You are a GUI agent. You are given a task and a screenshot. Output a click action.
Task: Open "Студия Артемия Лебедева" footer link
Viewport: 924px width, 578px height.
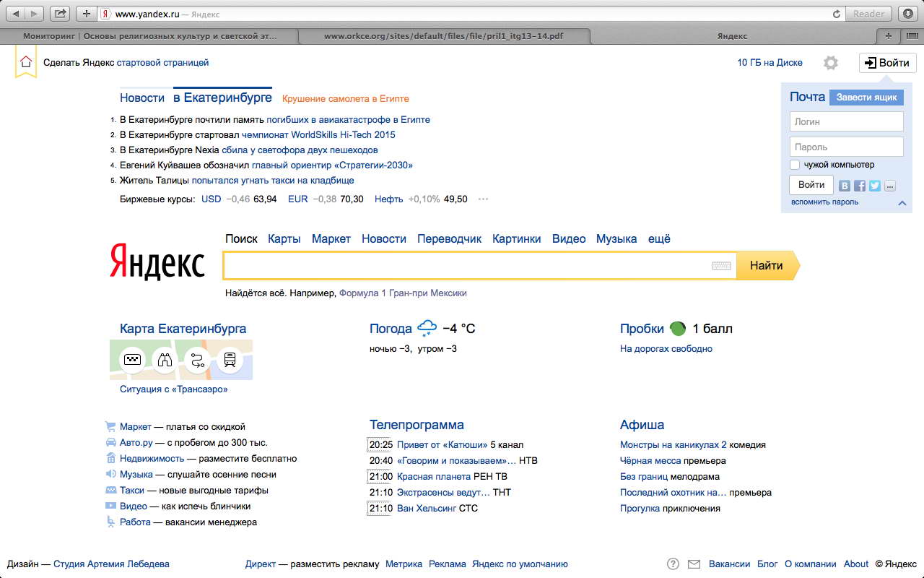tap(112, 564)
